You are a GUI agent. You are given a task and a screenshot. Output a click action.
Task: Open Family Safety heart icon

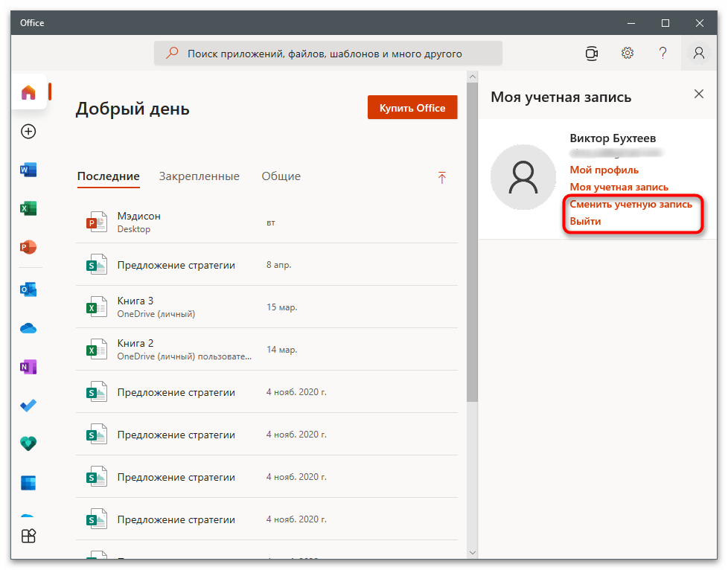(x=28, y=443)
